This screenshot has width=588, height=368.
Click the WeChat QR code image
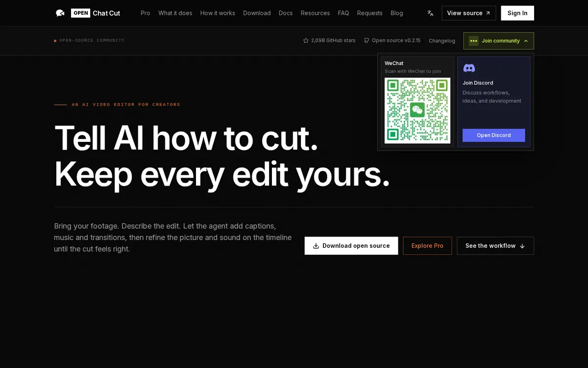[x=417, y=110]
